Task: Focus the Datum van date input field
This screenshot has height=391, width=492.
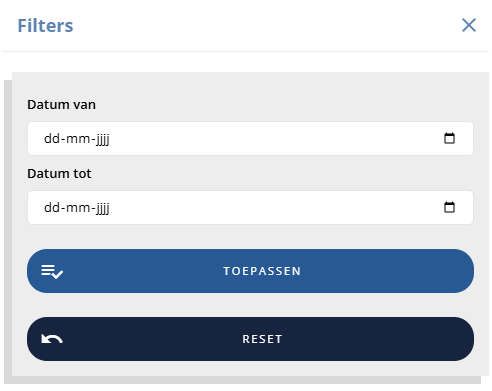Action: [250, 138]
